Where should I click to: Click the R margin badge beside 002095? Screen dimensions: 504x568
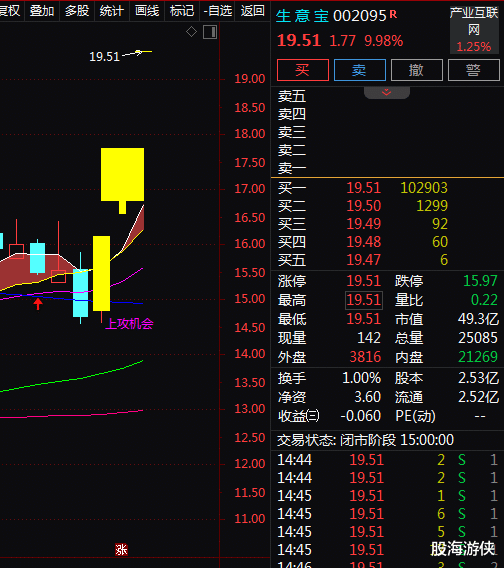[x=393, y=14]
